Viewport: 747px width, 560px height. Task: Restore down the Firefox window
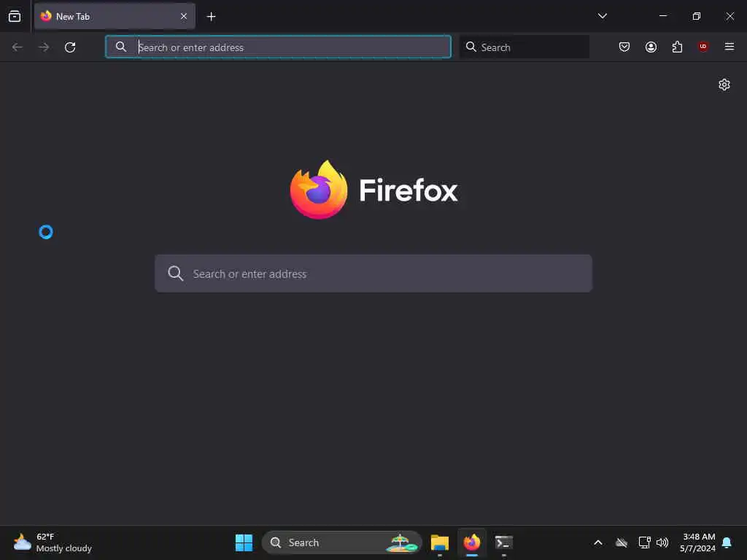pyautogui.click(x=696, y=16)
